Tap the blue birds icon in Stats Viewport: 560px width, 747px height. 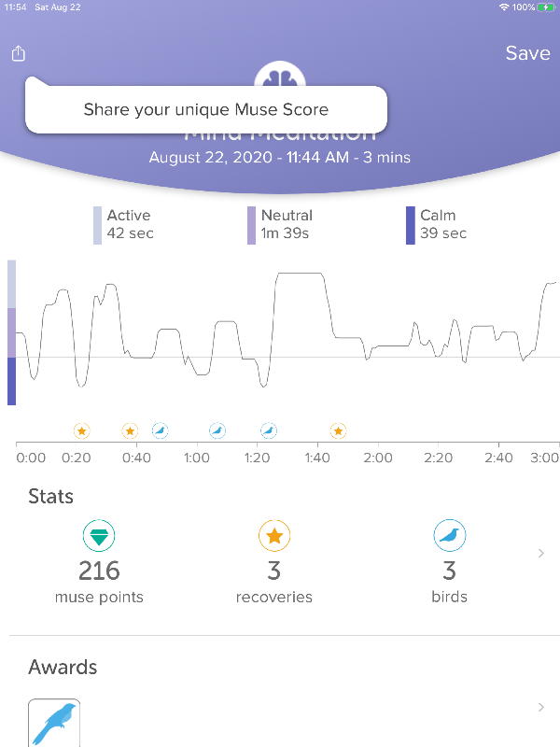[x=450, y=536]
